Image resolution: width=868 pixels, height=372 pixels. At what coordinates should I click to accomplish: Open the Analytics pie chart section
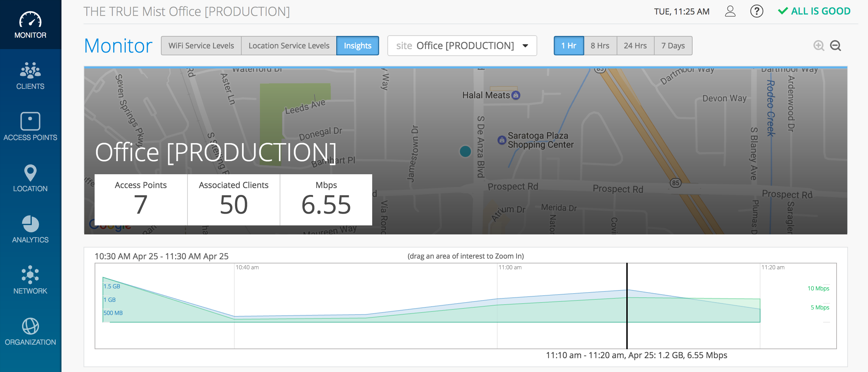coord(30,229)
